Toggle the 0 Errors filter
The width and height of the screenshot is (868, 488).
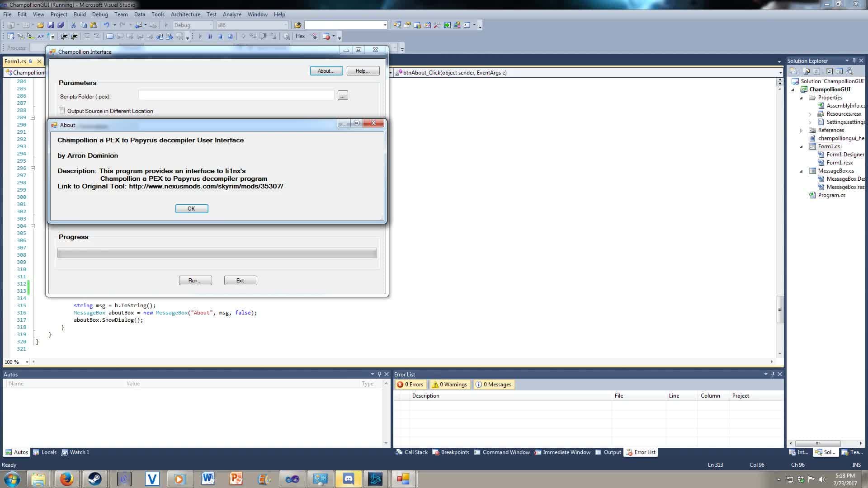[x=410, y=385]
